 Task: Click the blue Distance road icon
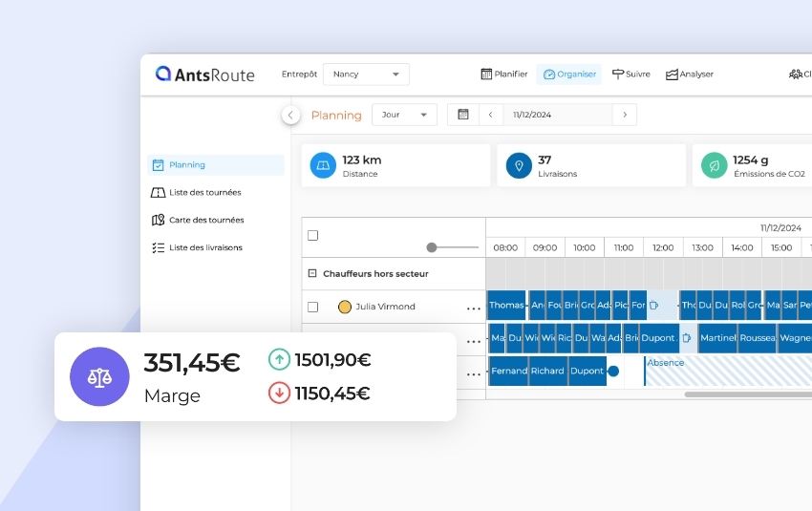point(323,165)
